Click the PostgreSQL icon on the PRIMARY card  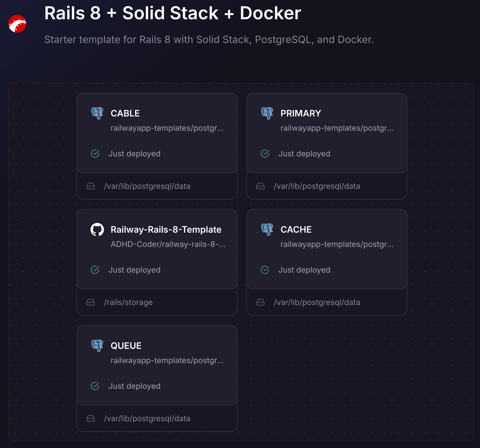pyautogui.click(x=267, y=113)
